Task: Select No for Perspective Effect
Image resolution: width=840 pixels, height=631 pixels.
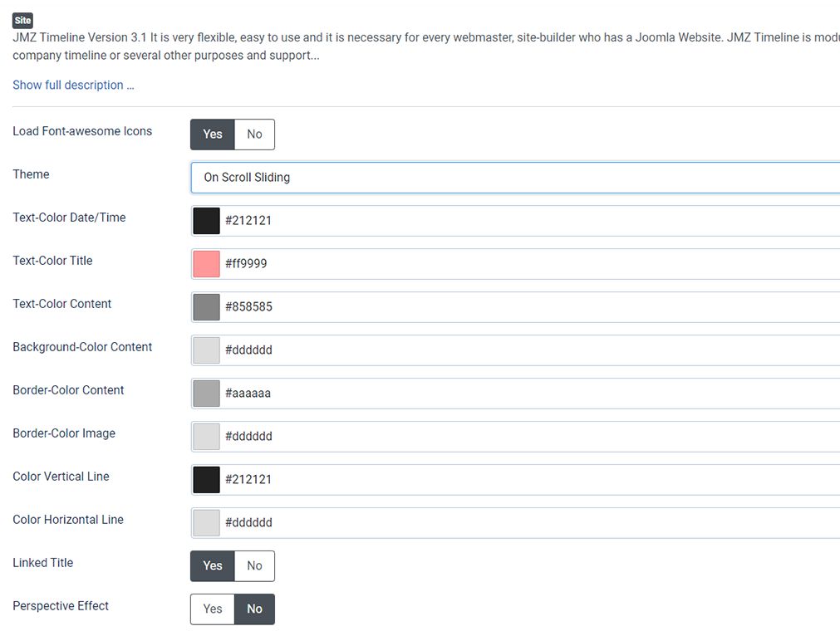Action: [x=254, y=609]
